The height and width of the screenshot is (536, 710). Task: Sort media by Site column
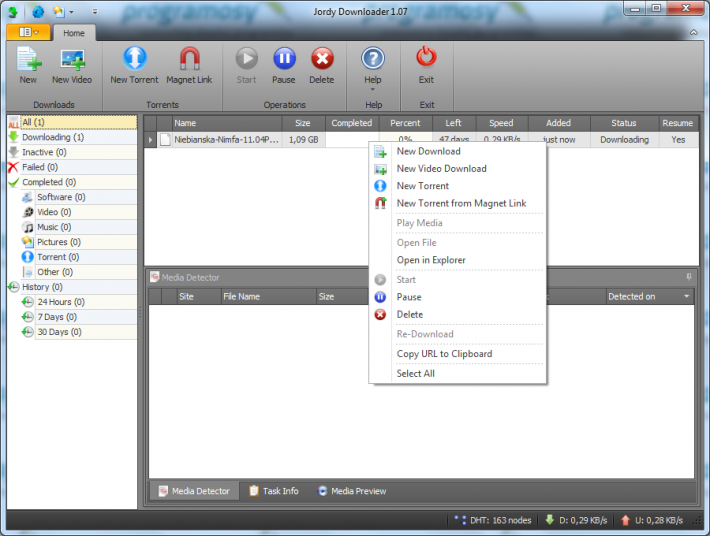pyautogui.click(x=198, y=297)
